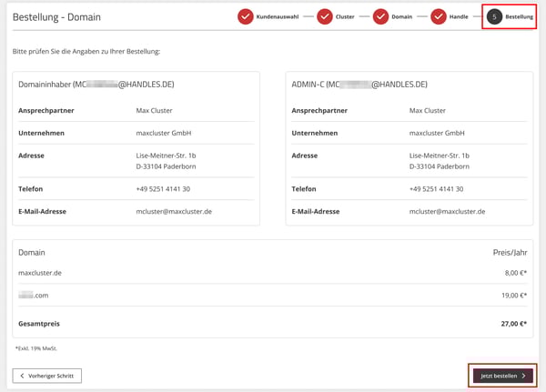Go to the Domain step label
The height and width of the screenshot is (392, 546).
[x=402, y=16]
